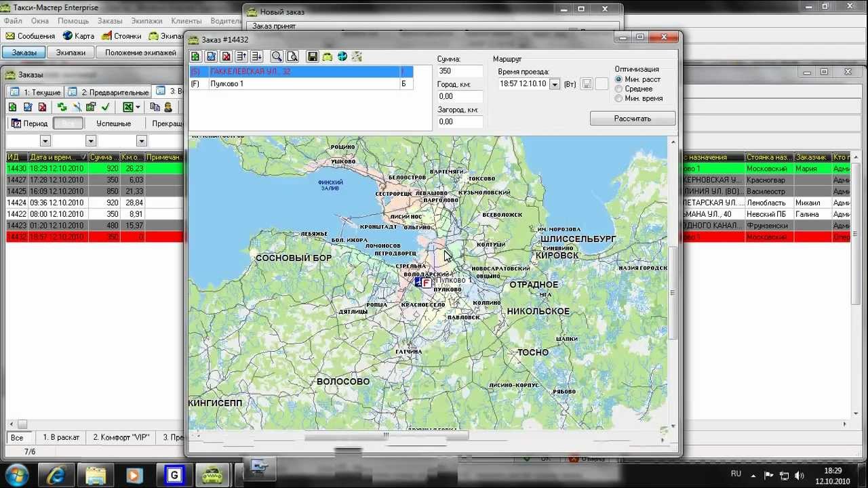
Task: Select Все tab at bottom of orders
Action: click(x=17, y=438)
